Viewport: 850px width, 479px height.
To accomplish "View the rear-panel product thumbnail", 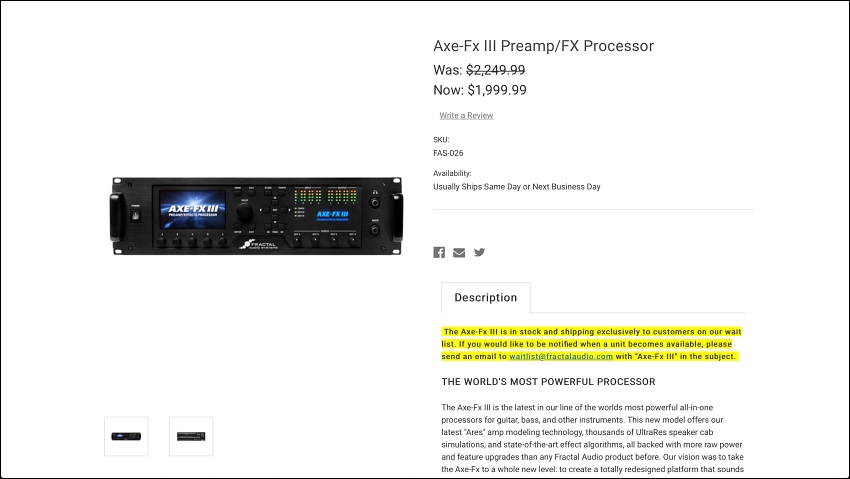I will (x=191, y=436).
